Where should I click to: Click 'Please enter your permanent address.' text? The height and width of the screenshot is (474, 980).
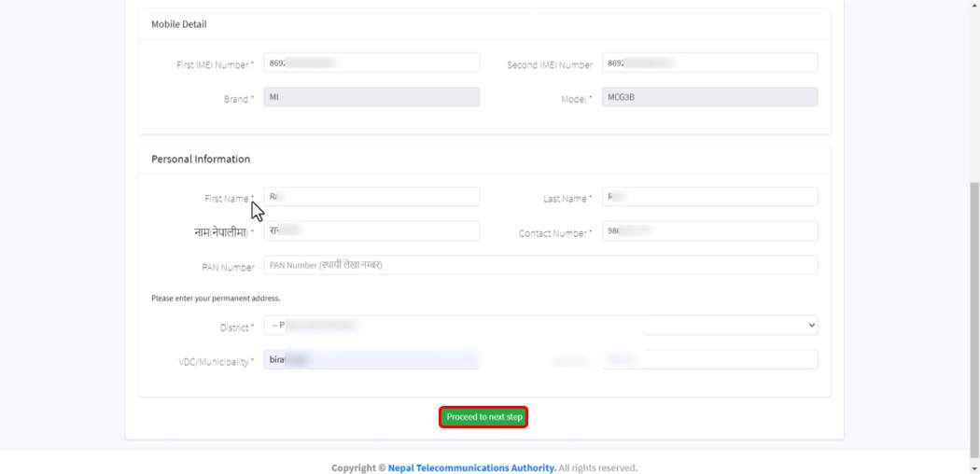pyautogui.click(x=216, y=299)
